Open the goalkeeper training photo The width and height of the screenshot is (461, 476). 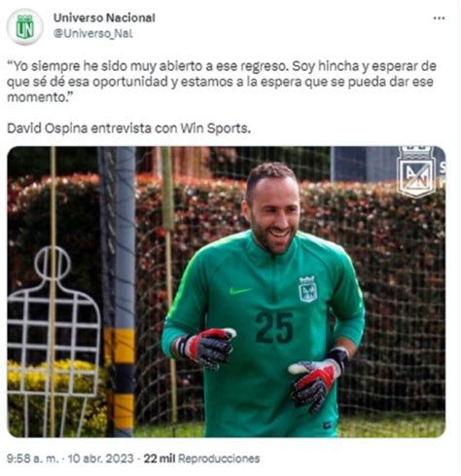coord(227,292)
